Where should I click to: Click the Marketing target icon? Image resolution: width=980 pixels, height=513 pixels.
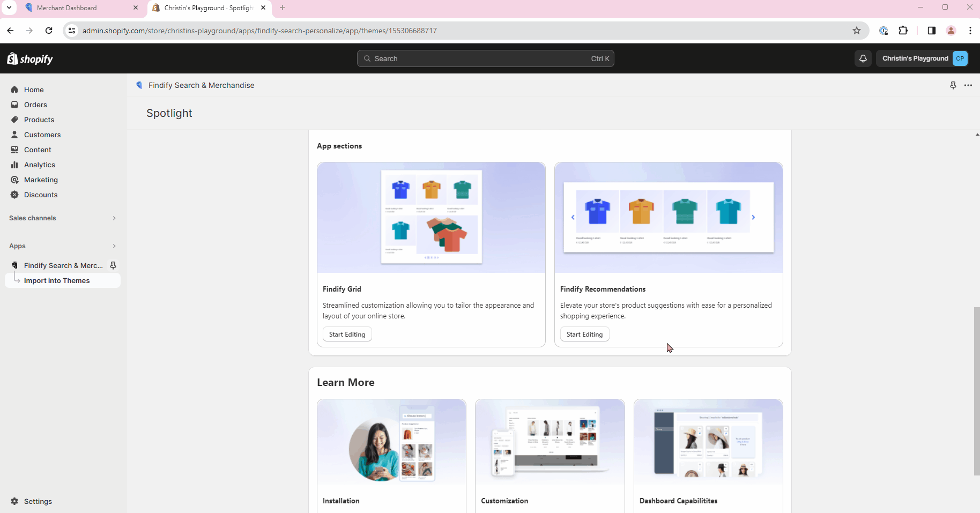click(14, 180)
